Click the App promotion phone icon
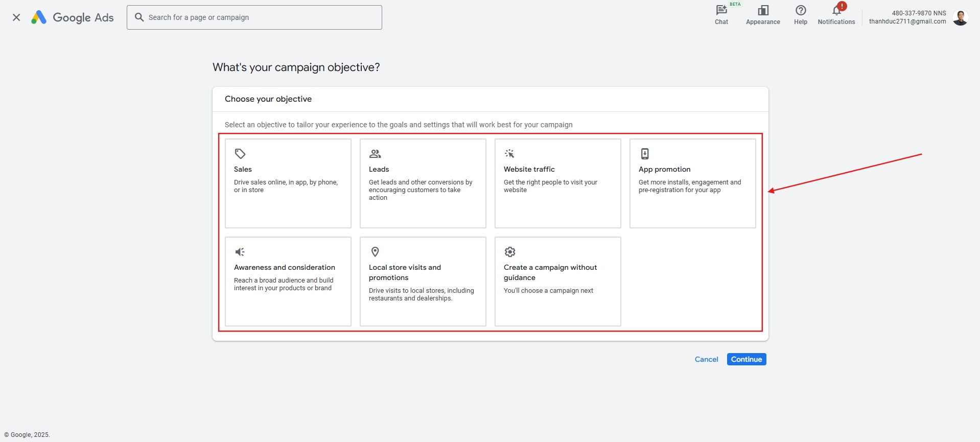This screenshot has height=442, width=980. click(645, 154)
